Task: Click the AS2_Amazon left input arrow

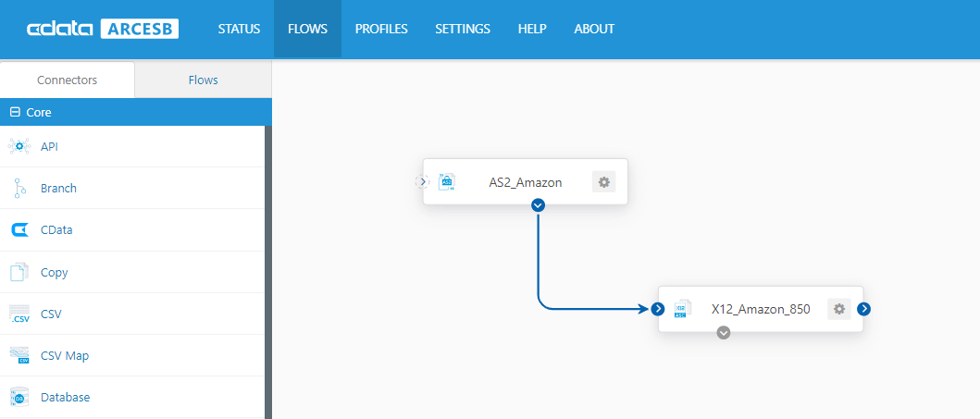Action: click(423, 182)
